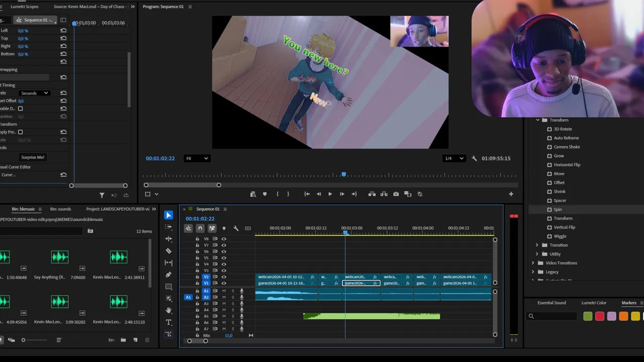Select the Selection arrow tool
Viewport: 644px width, 362px height.
169,215
